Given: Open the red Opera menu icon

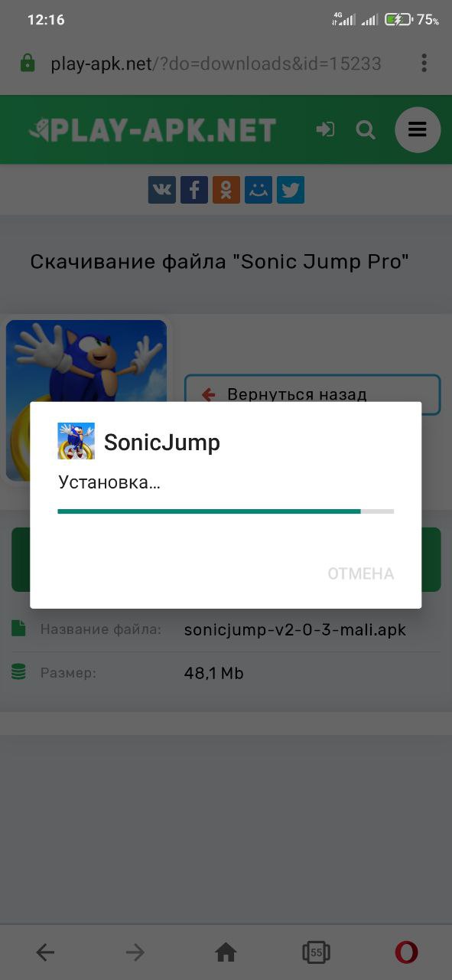Looking at the screenshot, I should (x=406, y=952).
